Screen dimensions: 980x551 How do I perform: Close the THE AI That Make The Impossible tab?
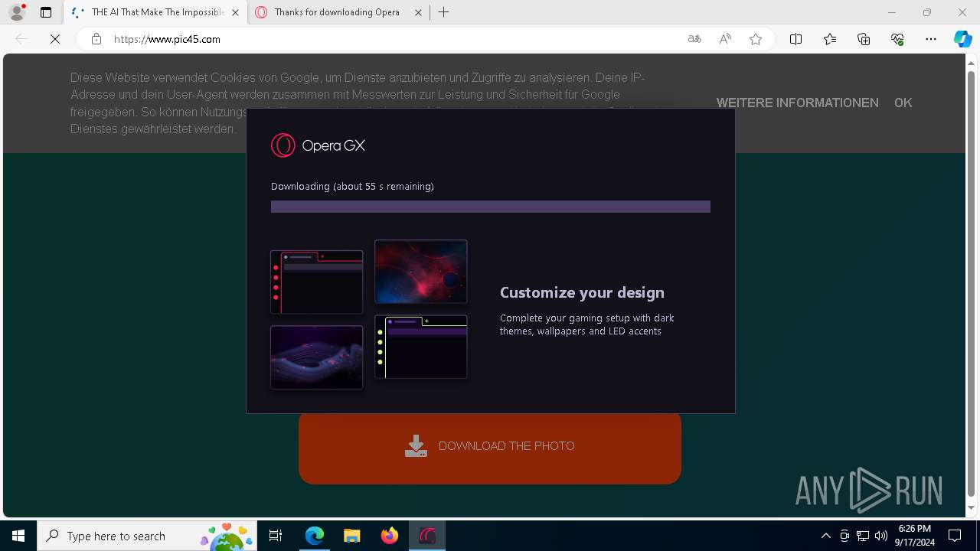[235, 12]
